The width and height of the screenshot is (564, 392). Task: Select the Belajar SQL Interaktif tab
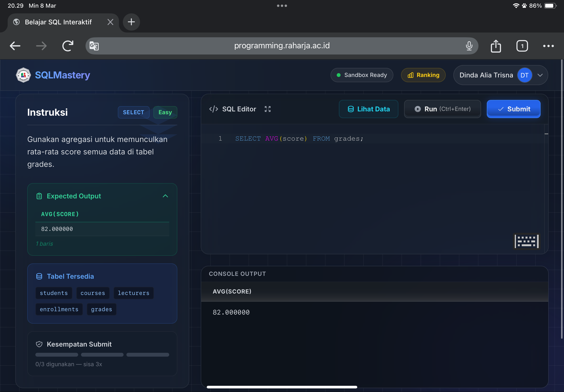[58, 22]
